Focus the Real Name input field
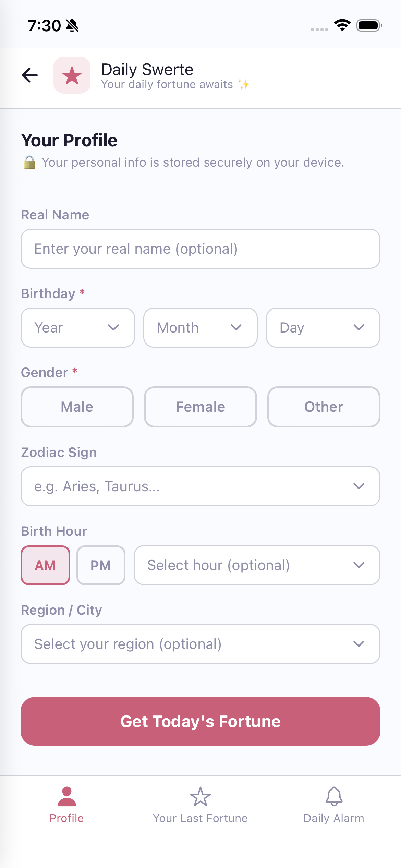Screen dimensions: 401x868 (x=200, y=249)
